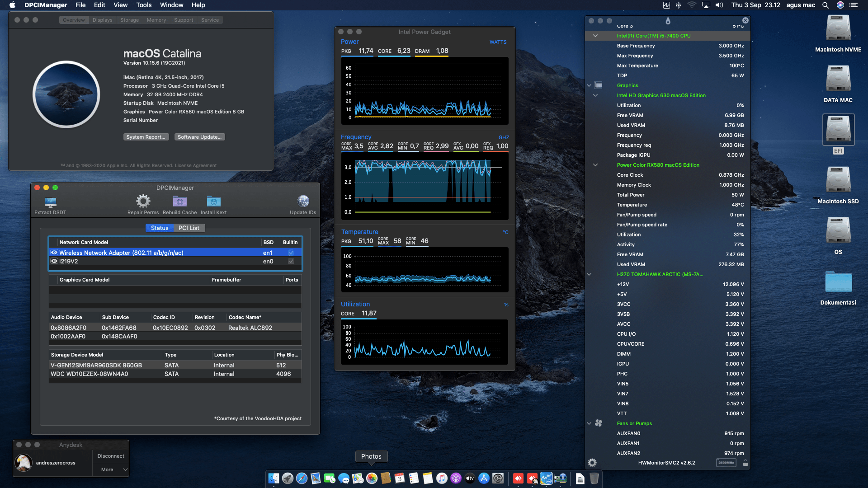Uncheck Builtin for the I219V2 adapter
The height and width of the screenshot is (488, 868).
(x=291, y=261)
